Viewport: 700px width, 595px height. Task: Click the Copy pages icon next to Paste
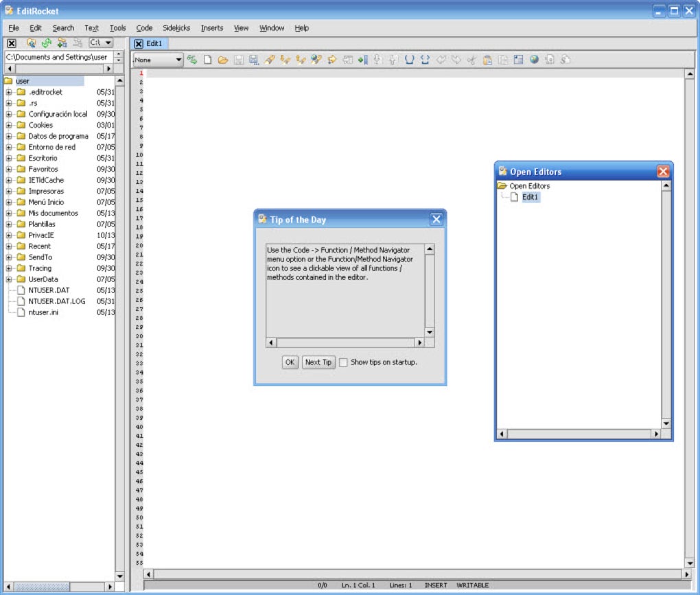502,60
